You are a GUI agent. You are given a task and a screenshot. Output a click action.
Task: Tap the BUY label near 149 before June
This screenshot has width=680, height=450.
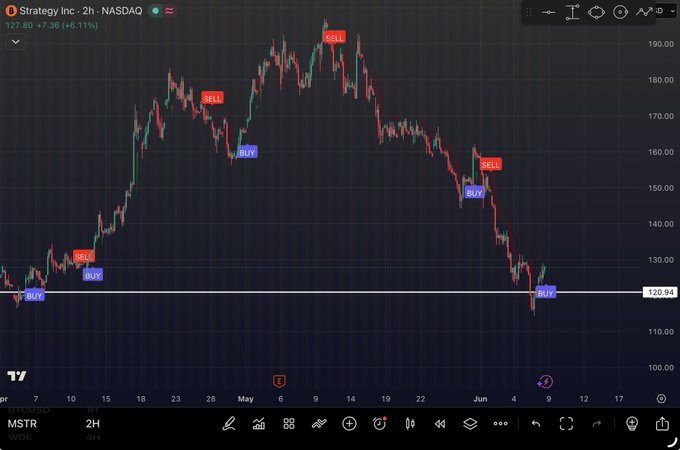474,193
